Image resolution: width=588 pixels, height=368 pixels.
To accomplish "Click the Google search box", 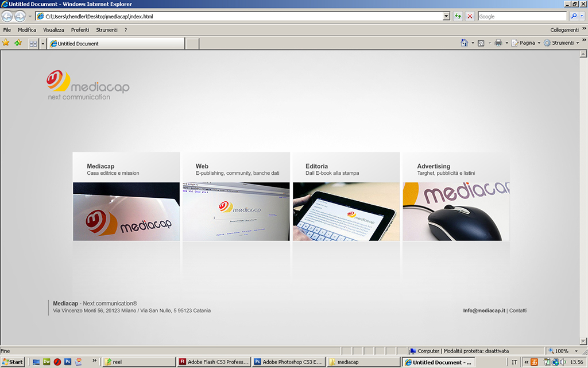I will point(522,17).
